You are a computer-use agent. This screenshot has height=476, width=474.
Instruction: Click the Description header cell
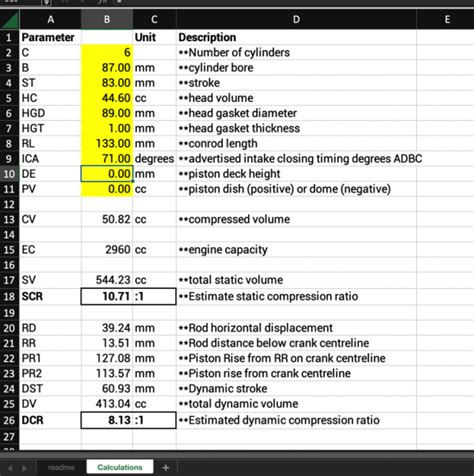tap(296, 37)
